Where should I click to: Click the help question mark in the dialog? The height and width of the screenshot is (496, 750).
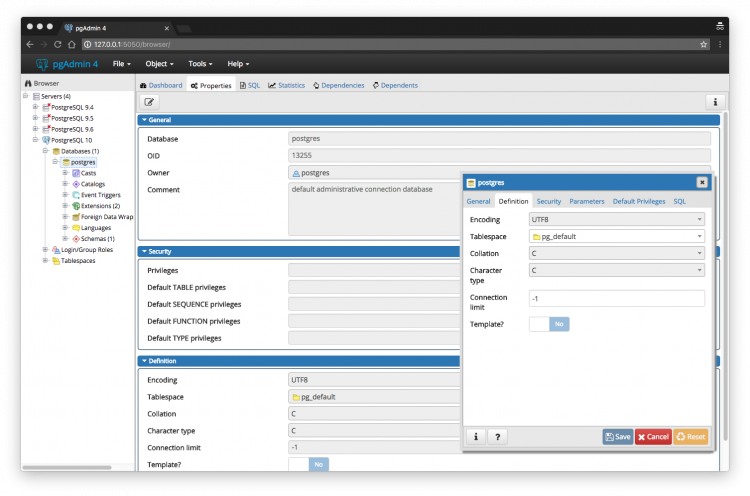pos(497,437)
